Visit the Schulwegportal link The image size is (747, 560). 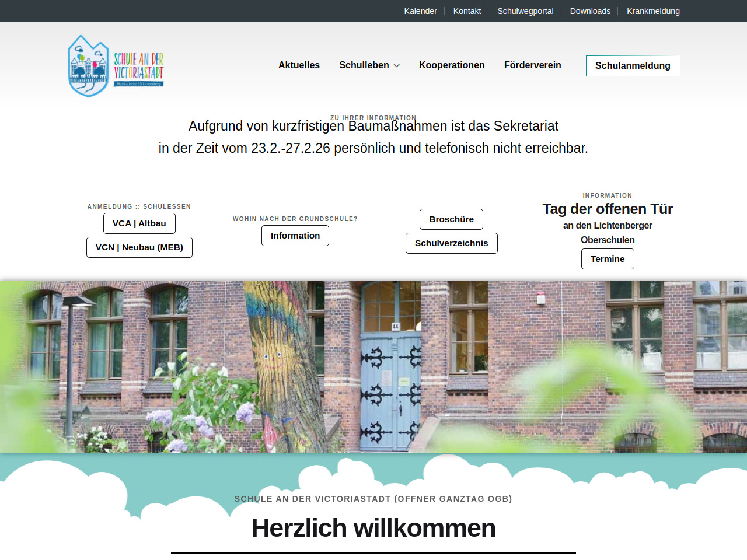[525, 11]
